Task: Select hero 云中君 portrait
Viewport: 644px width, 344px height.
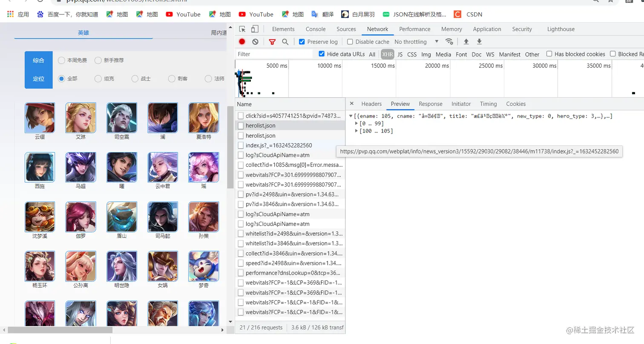Action: pyautogui.click(x=163, y=167)
